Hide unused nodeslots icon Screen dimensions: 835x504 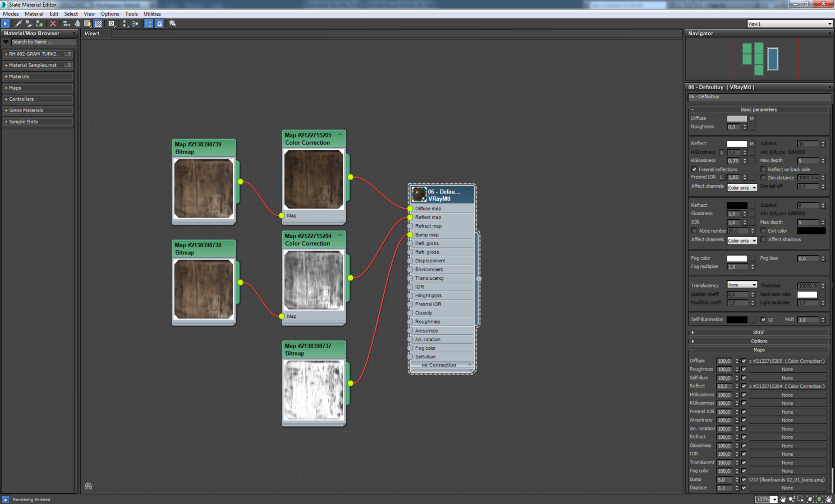pyautogui.click(x=77, y=24)
